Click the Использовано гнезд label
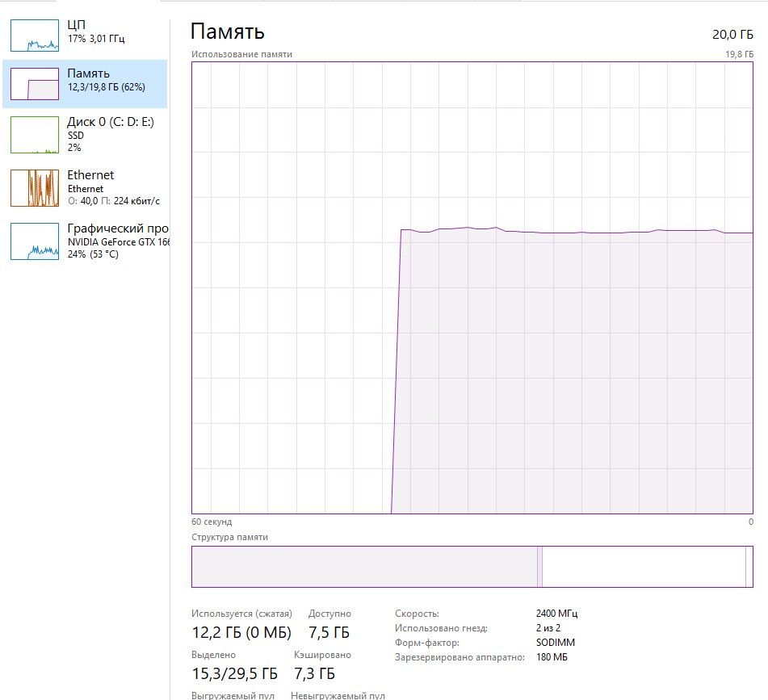Screen dimensions: 768x700 (x=441, y=628)
